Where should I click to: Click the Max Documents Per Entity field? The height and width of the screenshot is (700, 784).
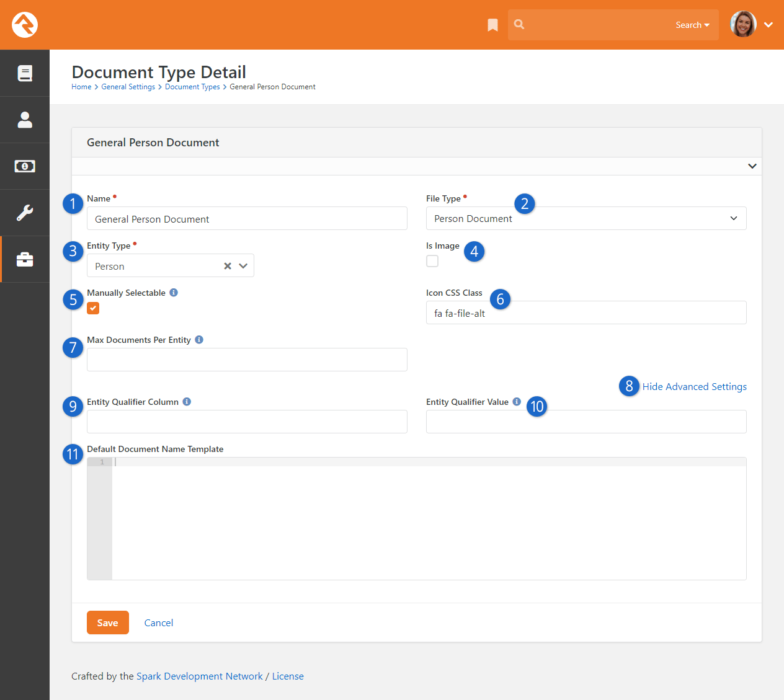[247, 360]
